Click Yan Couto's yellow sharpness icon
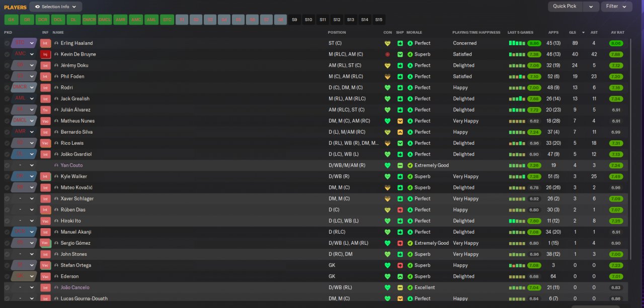This screenshot has height=308, width=644. point(400,165)
